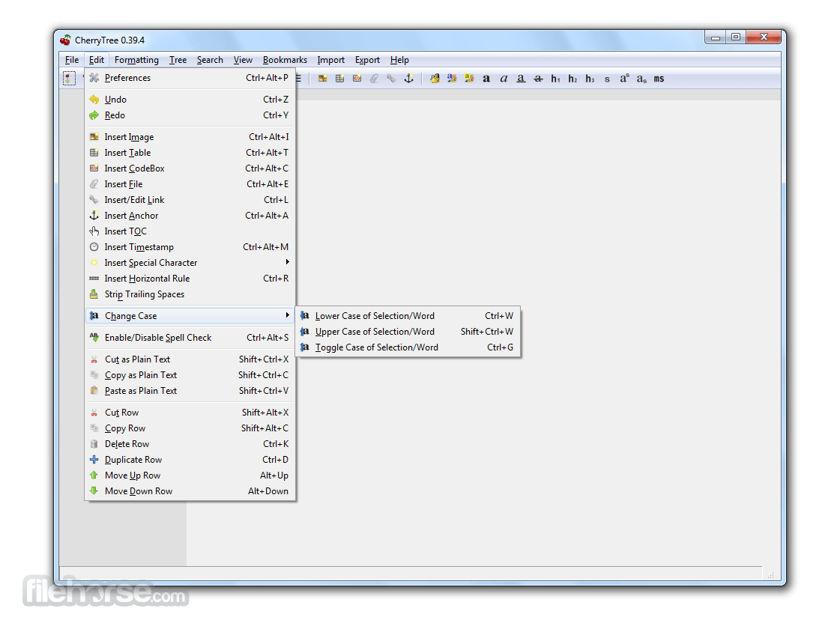The height and width of the screenshot is (629, 840).
Task: Apply heading 2 style from toolbar
Action: (x=572, y=79)
